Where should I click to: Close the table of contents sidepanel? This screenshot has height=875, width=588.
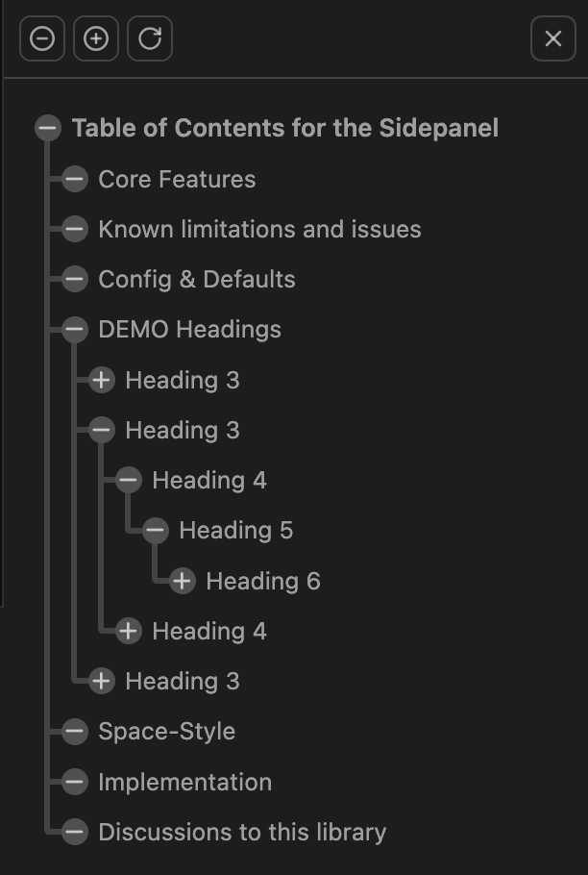[552, 38]
